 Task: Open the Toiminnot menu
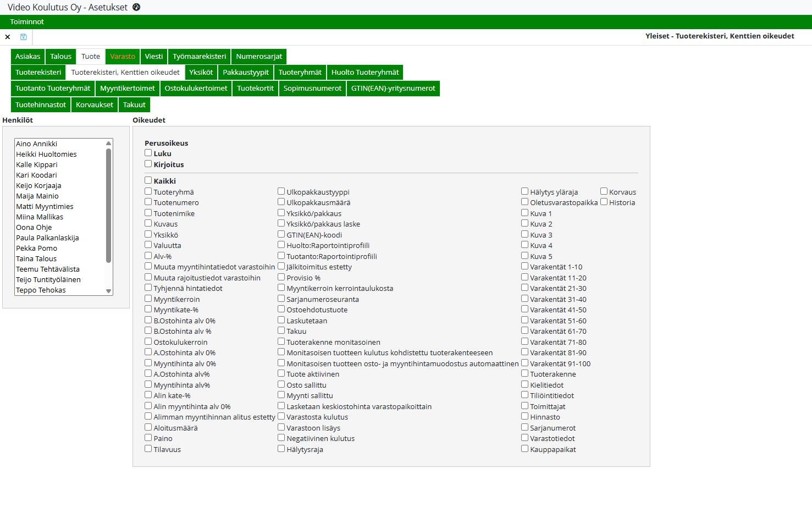coord(27,22)
